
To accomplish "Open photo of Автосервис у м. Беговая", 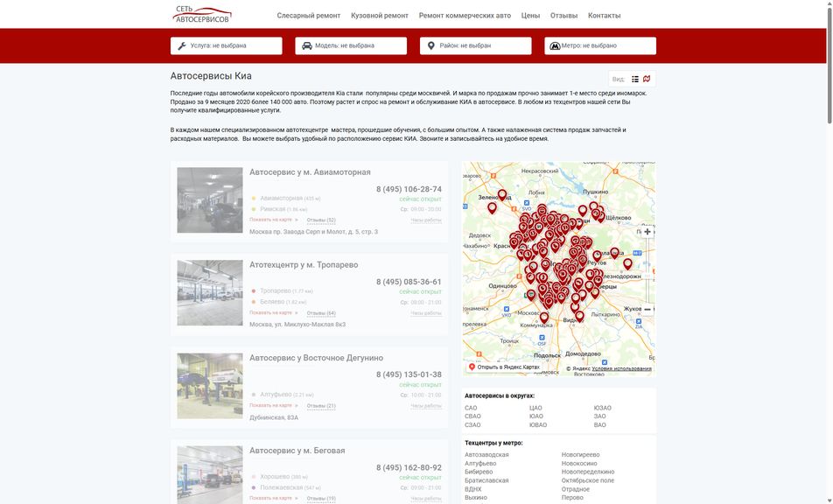I will click(x=210, y=475).
